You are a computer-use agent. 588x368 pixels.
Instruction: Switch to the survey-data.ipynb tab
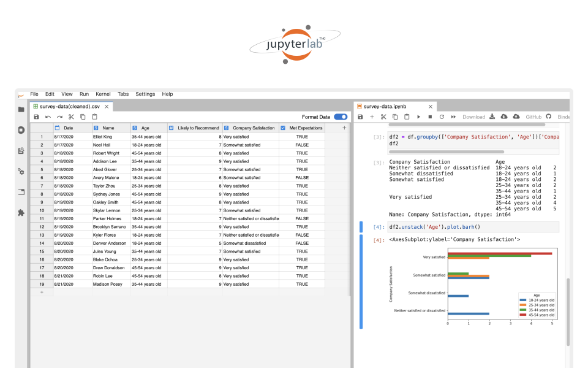[x=388, y=106]
